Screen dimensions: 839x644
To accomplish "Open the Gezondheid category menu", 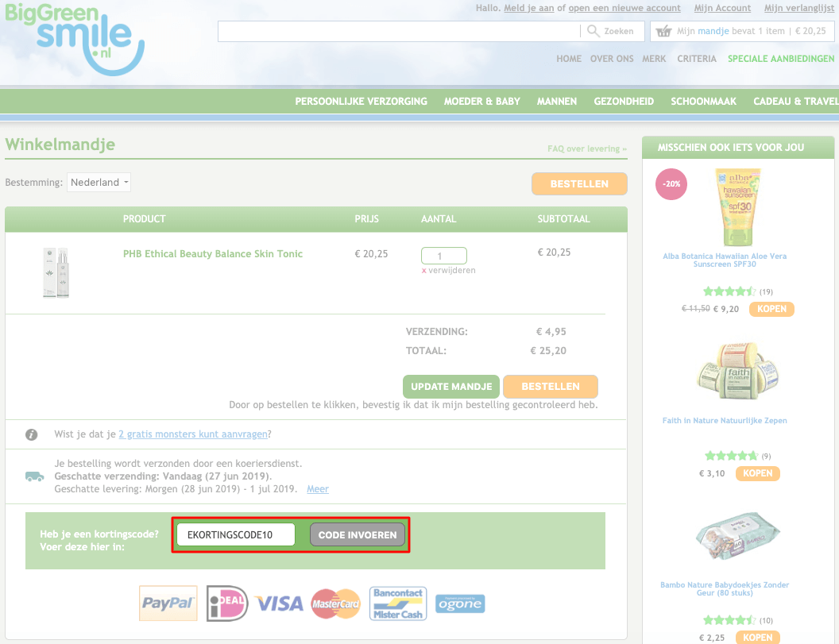I will point(624,101).
